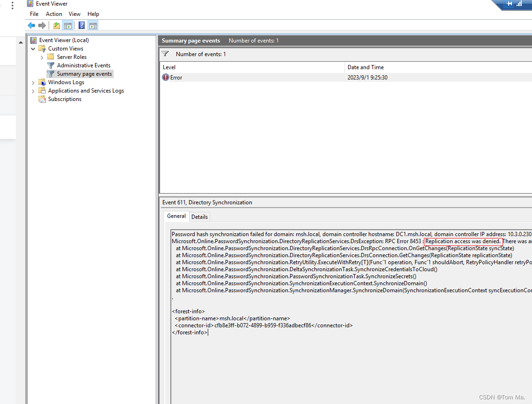
Task: Click the Subscriptions icon
Action: [x=42, y=99]
